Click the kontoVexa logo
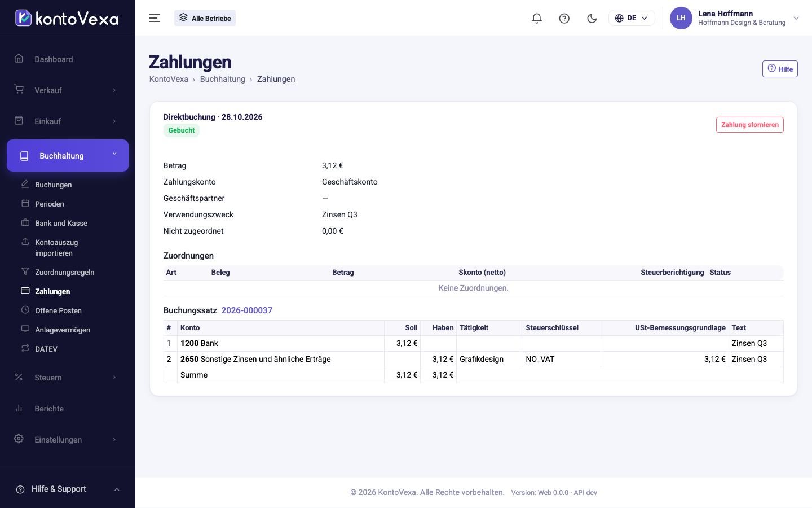Image resolution: width=812 pixels, height=508 pixels. pyautogui.click(x=67, y=18)
